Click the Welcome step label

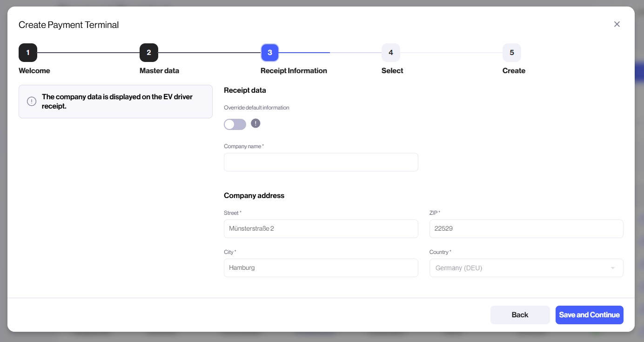(34, 71)
